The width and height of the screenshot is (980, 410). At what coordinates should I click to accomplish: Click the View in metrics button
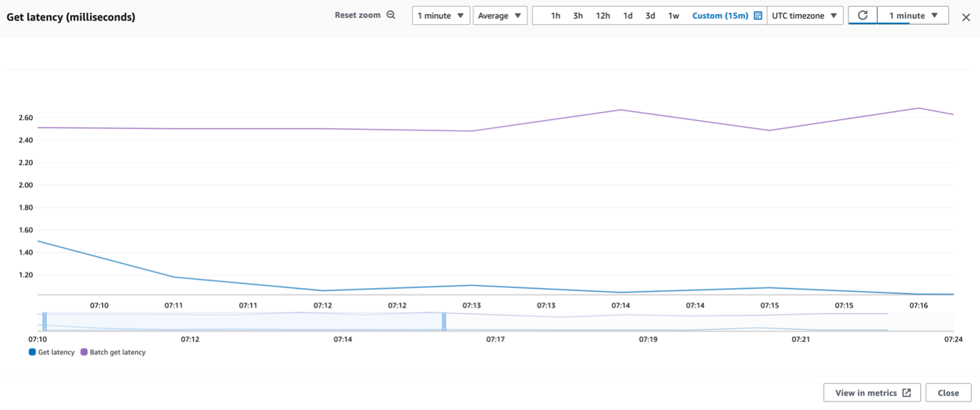(872, 392)
